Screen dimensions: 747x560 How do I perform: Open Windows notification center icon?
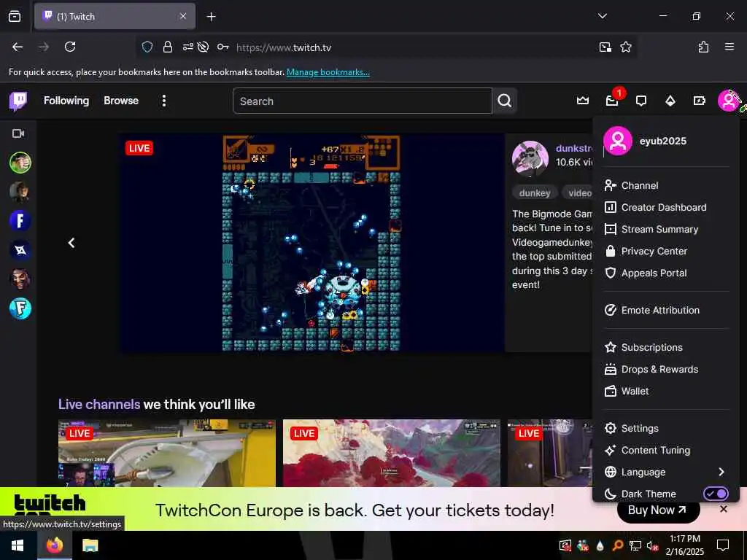(x=723, y=545)
